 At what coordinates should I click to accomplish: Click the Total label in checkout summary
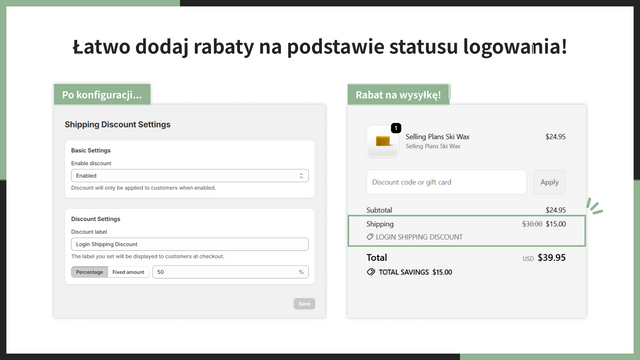pos(377,258)
